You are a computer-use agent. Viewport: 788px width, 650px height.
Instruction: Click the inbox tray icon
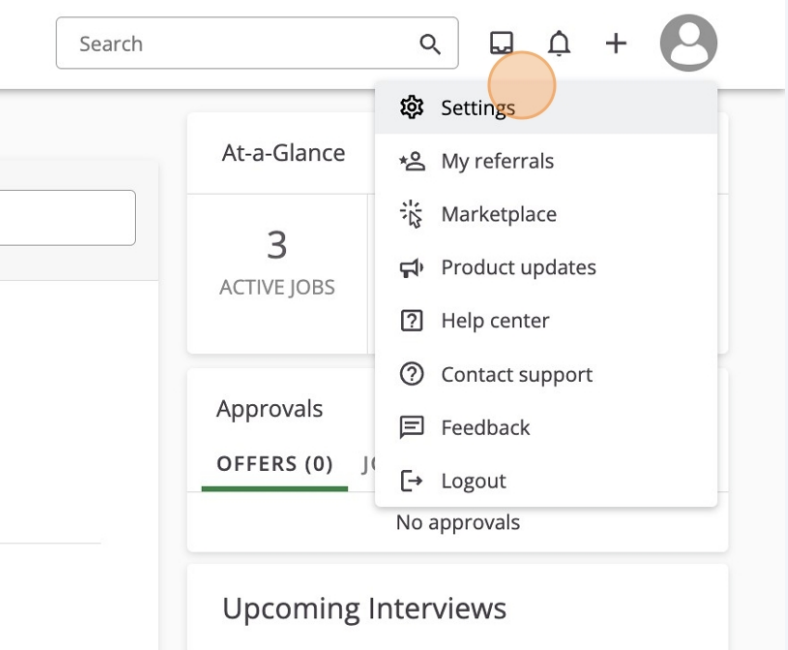[x=501, y=43]
